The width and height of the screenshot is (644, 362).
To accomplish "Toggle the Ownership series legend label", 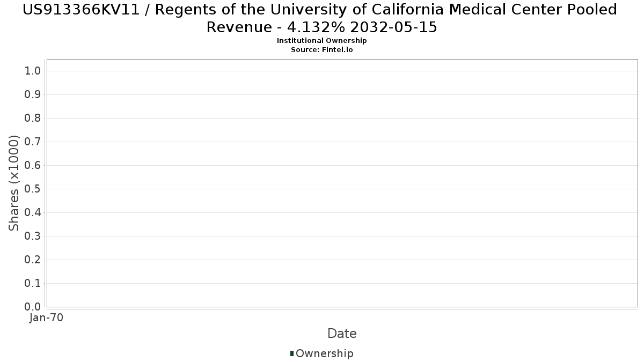I will (324, 353).
